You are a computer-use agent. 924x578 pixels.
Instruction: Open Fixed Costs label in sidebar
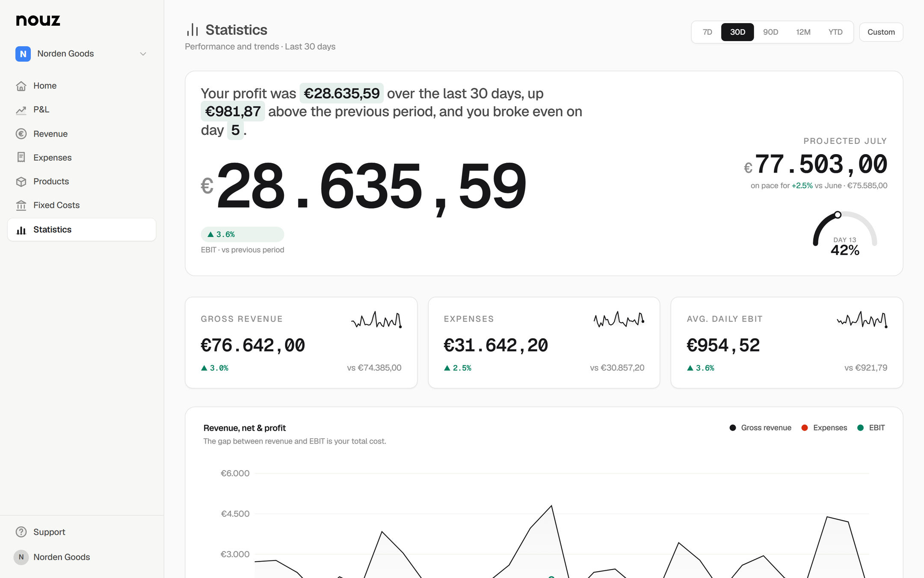coord(56,205)
